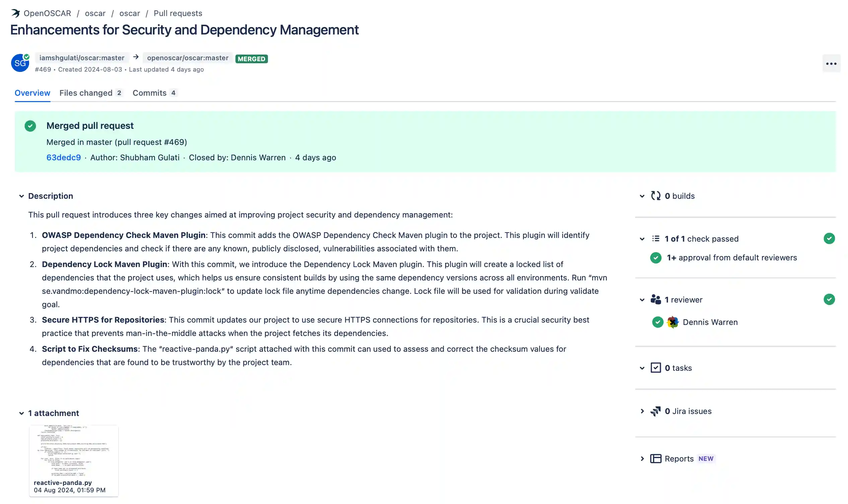
Task: Click the '04 Aug 2024, 01:59 PM' attachment date
Action: 70,490
